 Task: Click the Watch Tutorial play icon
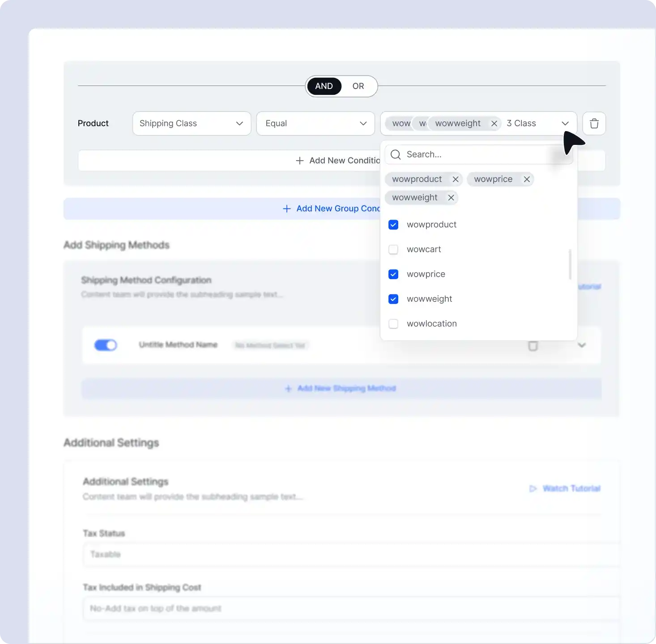click(532, 488)
